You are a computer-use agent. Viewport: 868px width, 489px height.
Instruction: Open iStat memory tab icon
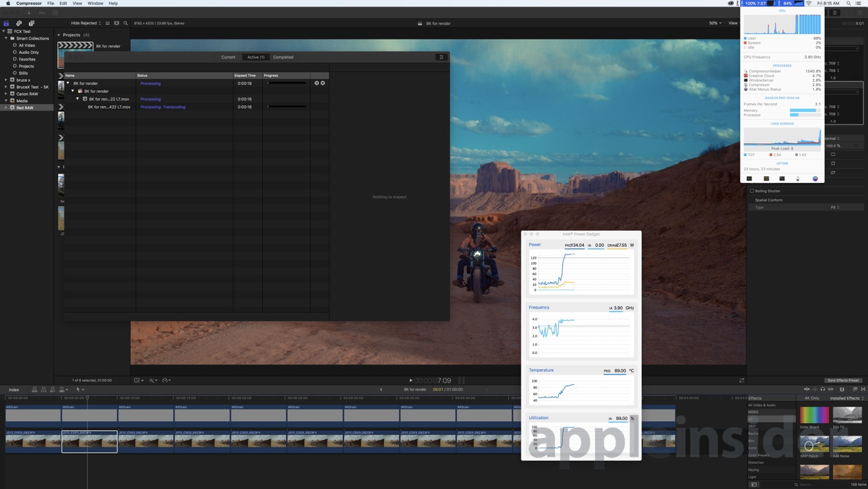click(x=766, y=178)
